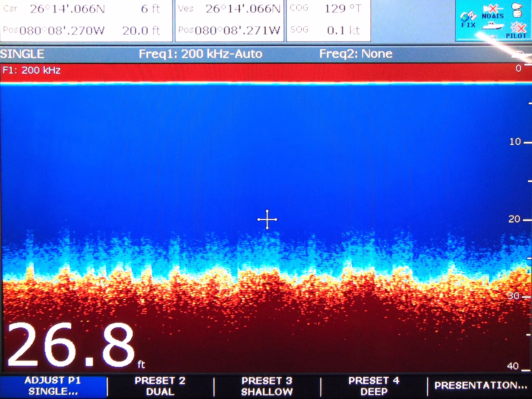Select PRESET 2 DUAL softkey

pos(160,386)
